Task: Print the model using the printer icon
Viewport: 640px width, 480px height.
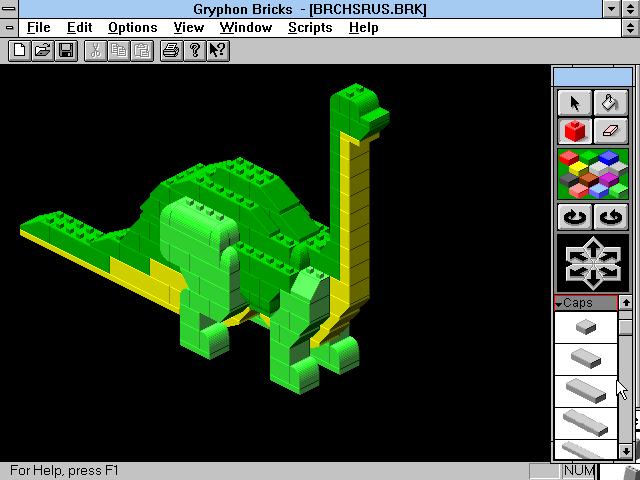Action: (171, 51)
